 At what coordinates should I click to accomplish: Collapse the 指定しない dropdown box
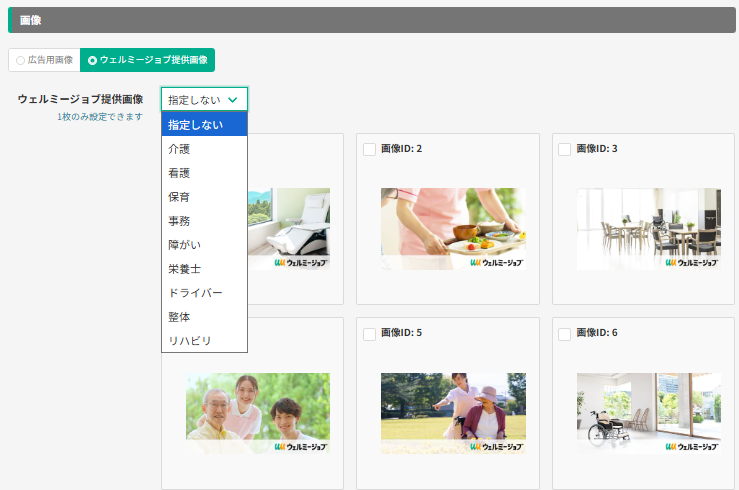[x=204, y=99]
